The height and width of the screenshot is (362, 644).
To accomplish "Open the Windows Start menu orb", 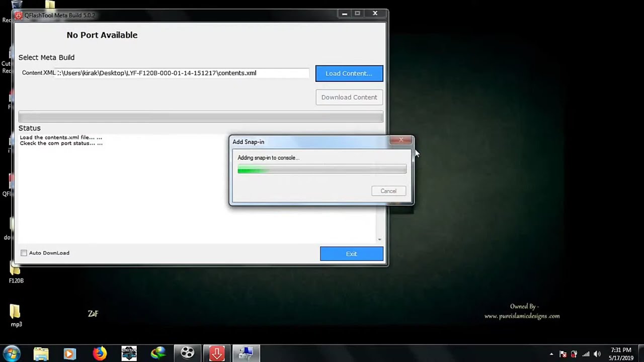I will (x=12, y=353).
